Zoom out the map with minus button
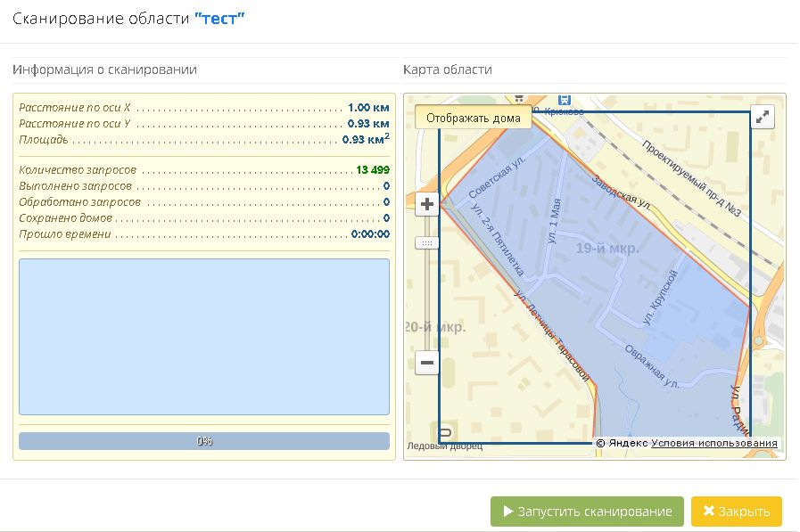This screenshot has height=532, width=800. [427, 363]
